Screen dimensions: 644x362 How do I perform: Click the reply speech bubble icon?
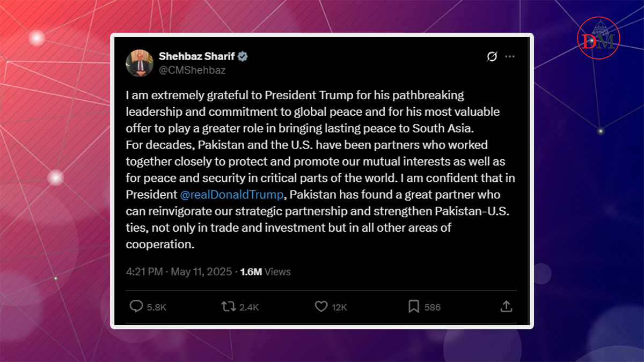pos(136,306)
